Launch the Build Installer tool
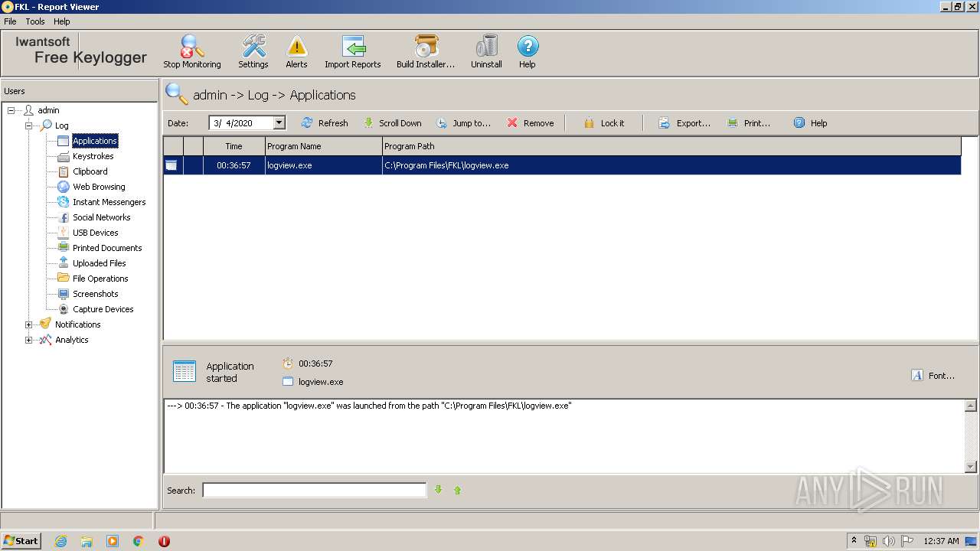The height and width of the screenshot is (551, 980). pyautogui.click(x=426, y=52)
